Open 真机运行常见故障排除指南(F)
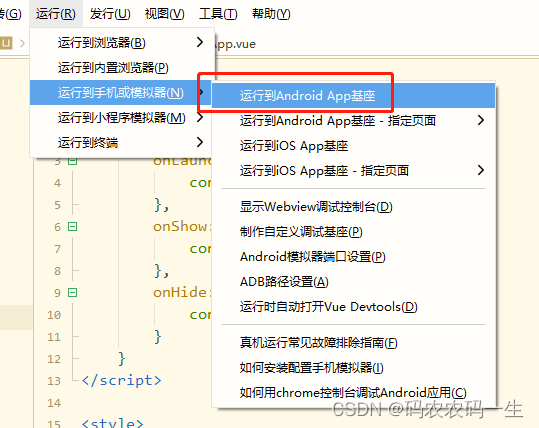This screenshot has width=539, height=428. click(353, 342)
